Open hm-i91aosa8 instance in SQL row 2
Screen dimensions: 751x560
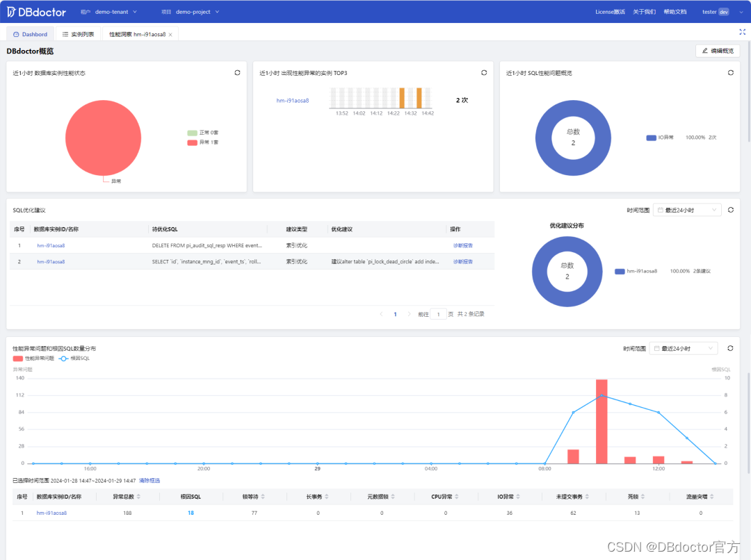click(x=51, y=262)
